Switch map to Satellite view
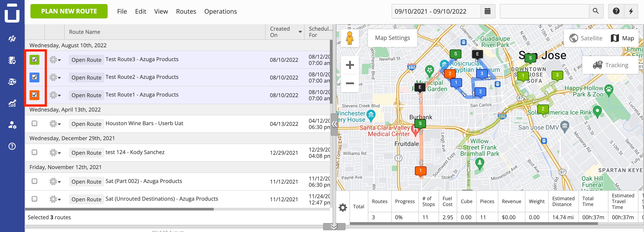Screen dimensions: 644x232 coord(586,38)
